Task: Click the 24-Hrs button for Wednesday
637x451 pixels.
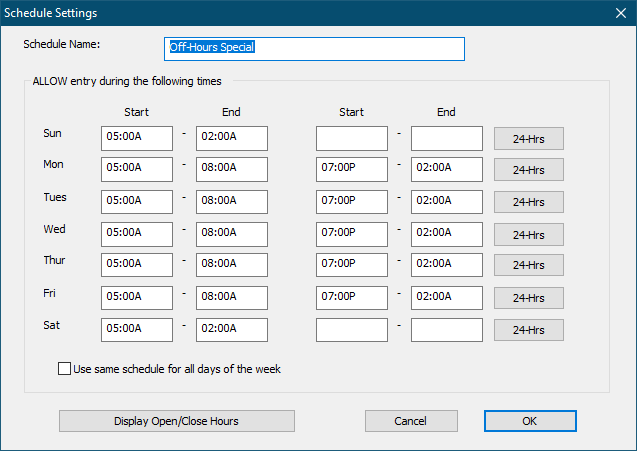Action: click(528, 235)
